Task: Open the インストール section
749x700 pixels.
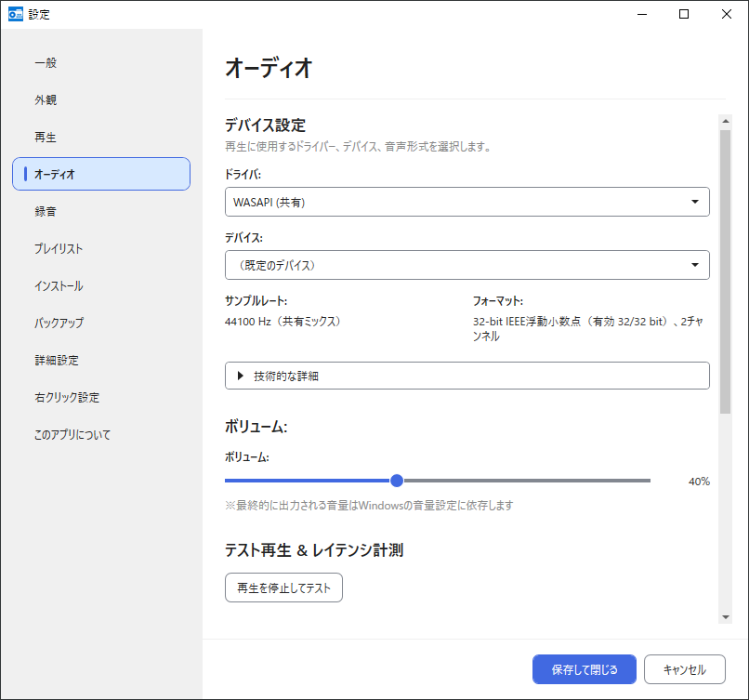Action: coord(100,285)
